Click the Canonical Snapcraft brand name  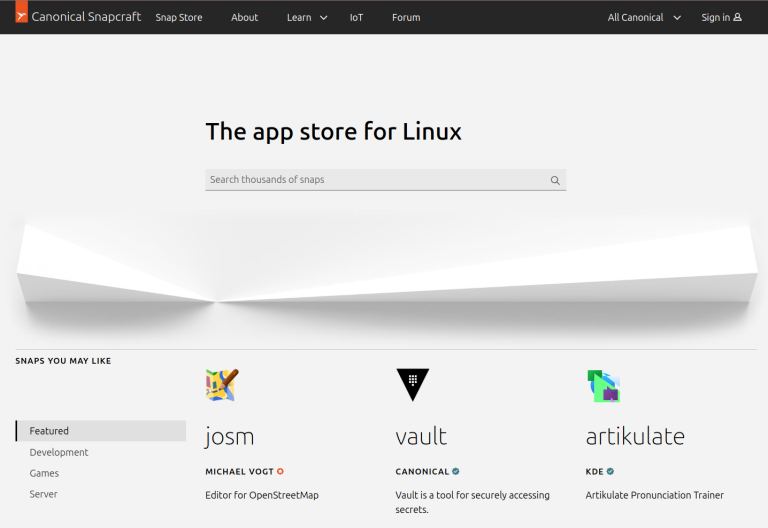point(86,17)
